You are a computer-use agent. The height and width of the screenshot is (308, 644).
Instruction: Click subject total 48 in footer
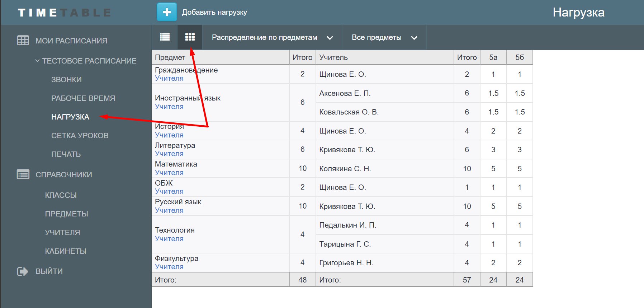tap(303, 280)
